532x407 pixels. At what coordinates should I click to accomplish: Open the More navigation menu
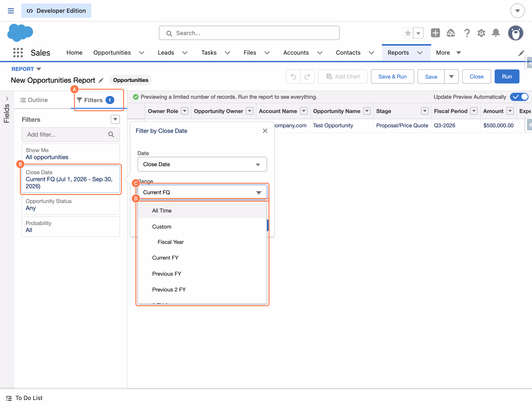point(449,53)
